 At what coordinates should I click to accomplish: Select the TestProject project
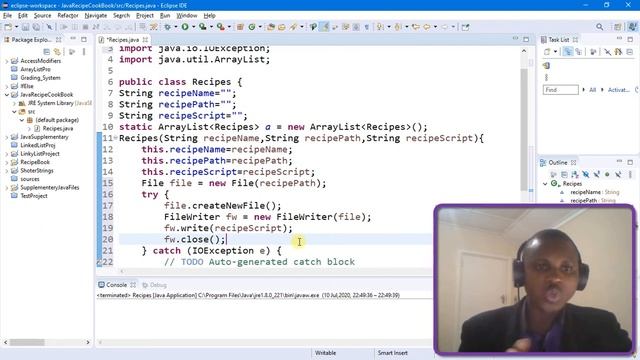coord(34,196)
